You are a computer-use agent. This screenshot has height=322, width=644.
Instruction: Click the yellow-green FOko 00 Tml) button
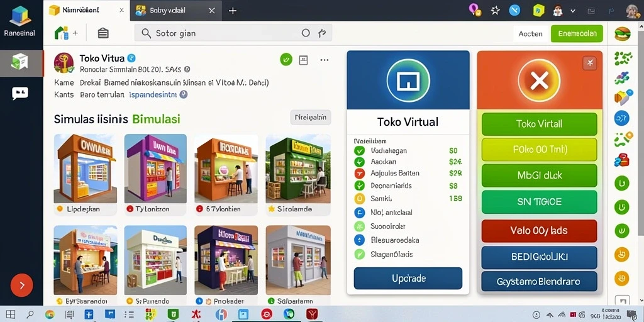pyautogui.click(x=539, y=150)
